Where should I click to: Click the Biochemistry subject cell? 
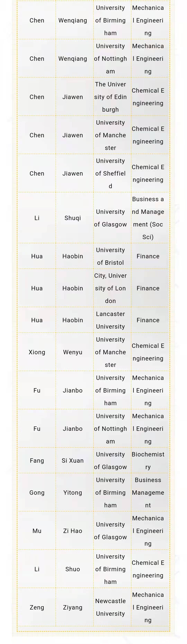148,460
